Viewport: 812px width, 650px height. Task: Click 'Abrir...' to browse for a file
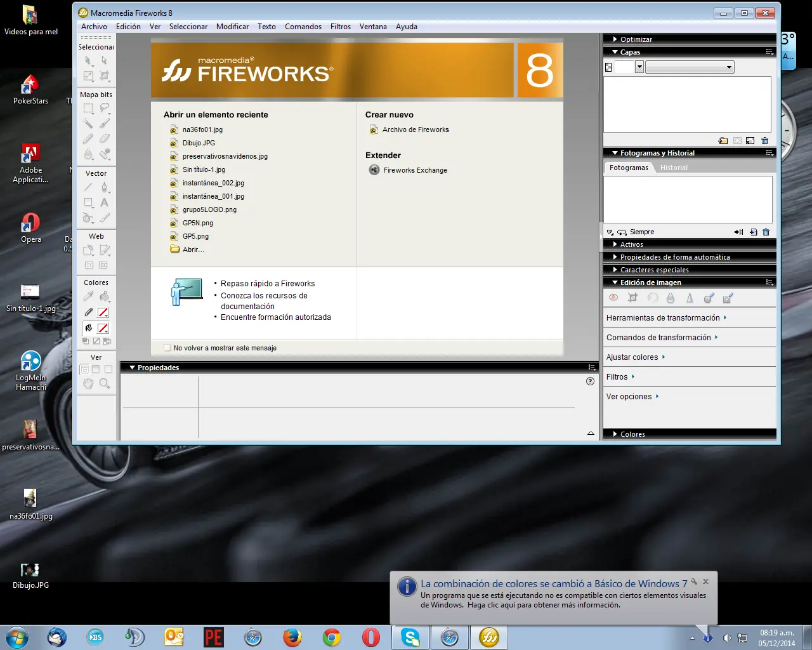[x=193, y=249]
